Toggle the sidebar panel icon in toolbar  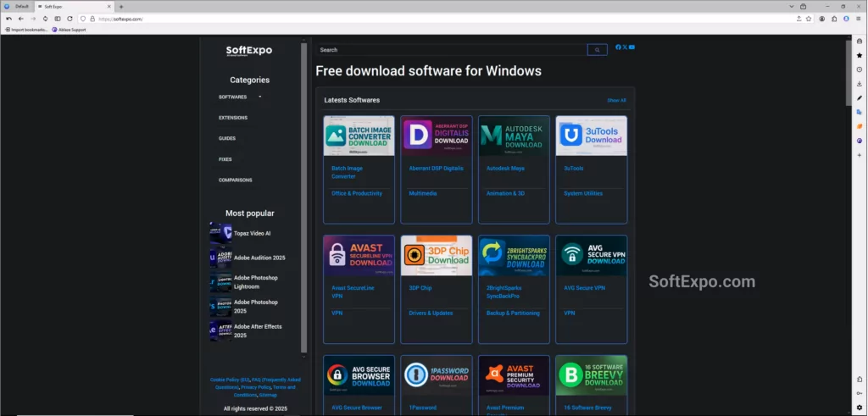58,19
